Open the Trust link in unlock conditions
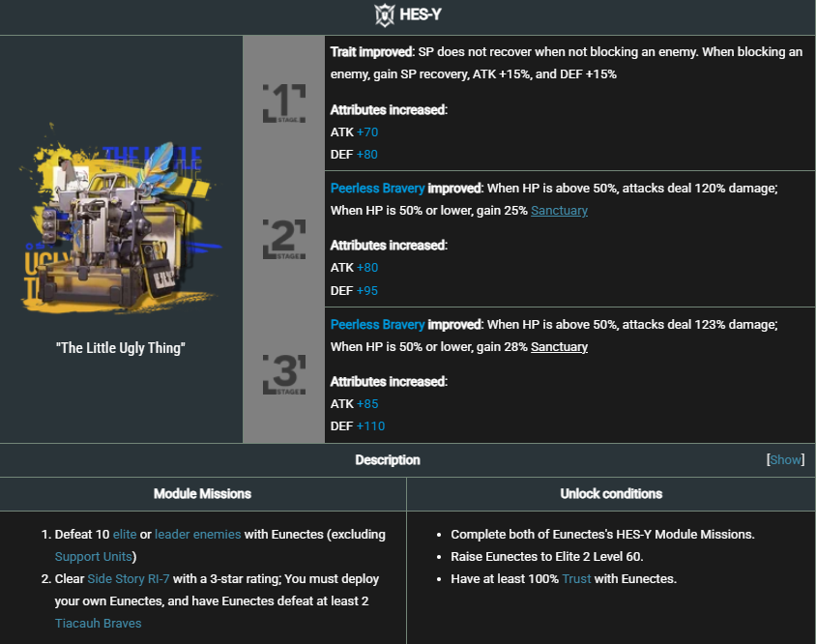Viewport: 816px width, 644px height. (x=576, y=579)
